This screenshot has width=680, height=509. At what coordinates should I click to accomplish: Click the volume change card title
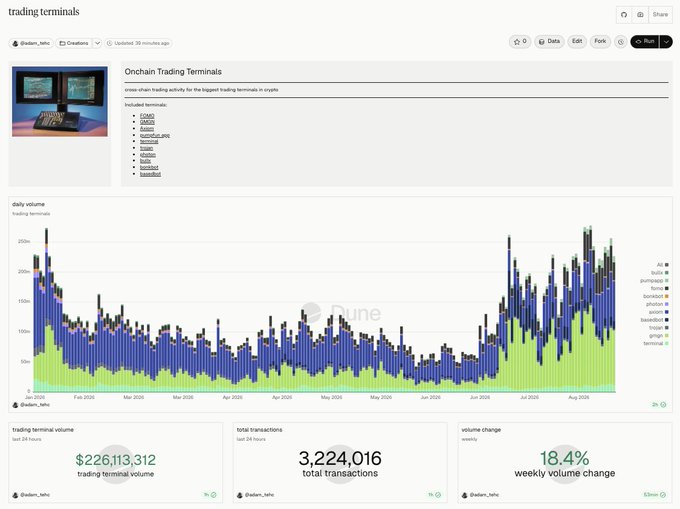(481, 430)
